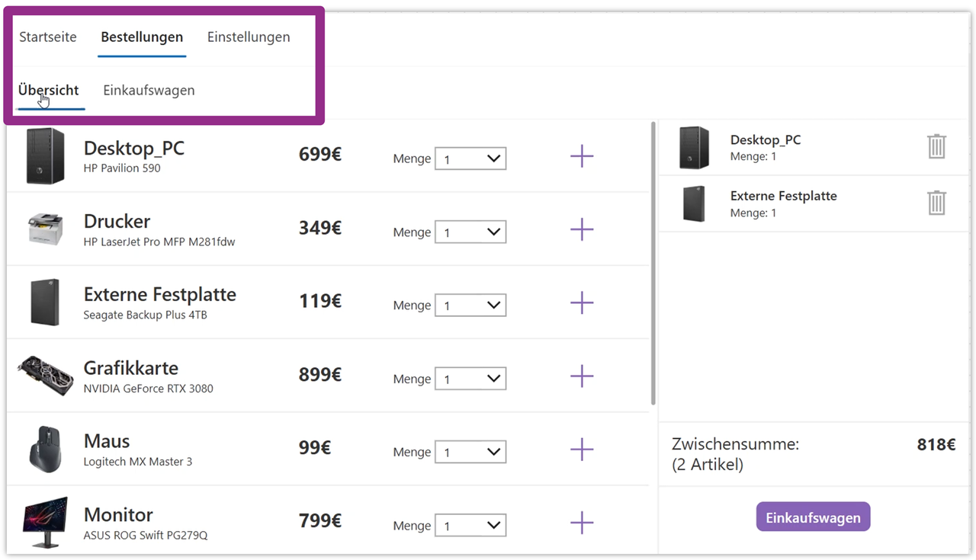This screenshot has height=560, width=976.
Task: Click the Drucker printer thumbnail image
Action: (46, 229)
